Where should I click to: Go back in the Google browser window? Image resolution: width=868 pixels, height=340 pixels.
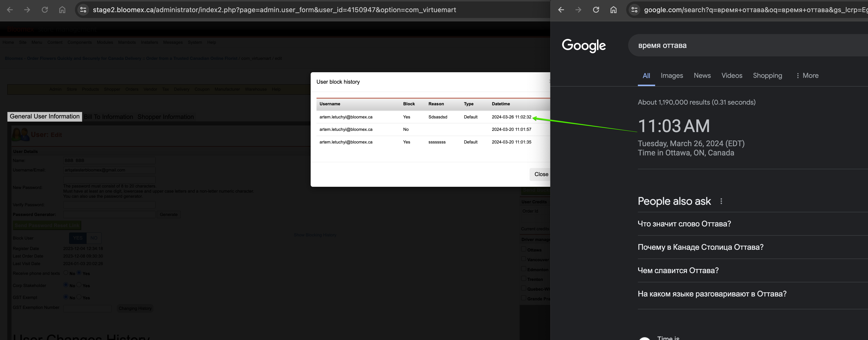[561, 10]
